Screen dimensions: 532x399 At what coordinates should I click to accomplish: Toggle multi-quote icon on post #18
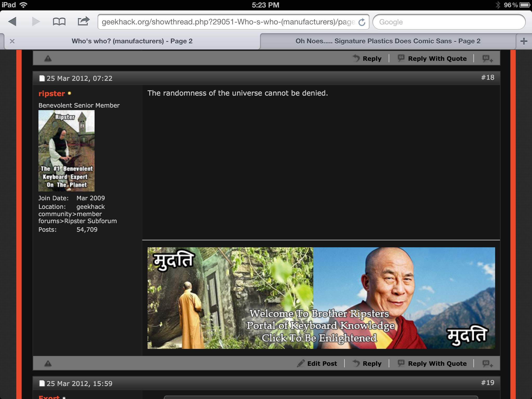[487, 363]
